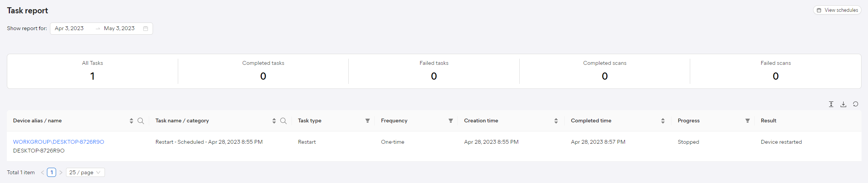The height and width of the screenshot is (183, 868).
Task: Click the View schedules button
Action: pyautogui.click(x=837, y=10)
